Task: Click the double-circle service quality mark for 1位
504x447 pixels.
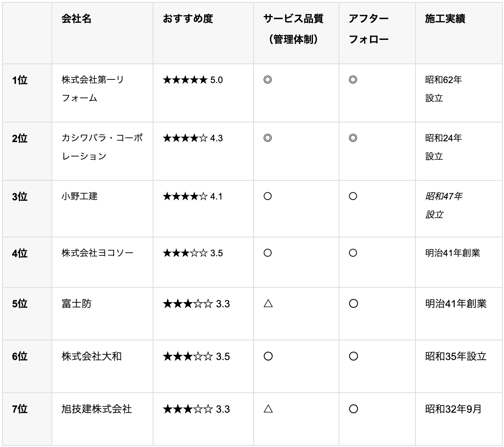Action: tap(268, 80)
